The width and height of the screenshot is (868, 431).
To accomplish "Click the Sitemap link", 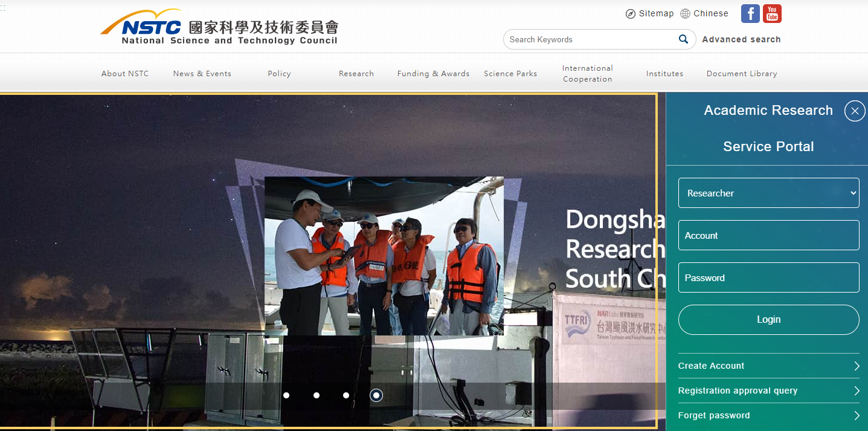I will point(656,13).
